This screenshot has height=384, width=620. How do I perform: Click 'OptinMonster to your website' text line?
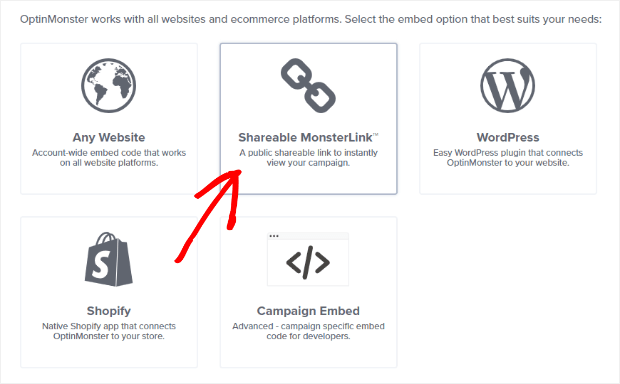pos(508,163)
